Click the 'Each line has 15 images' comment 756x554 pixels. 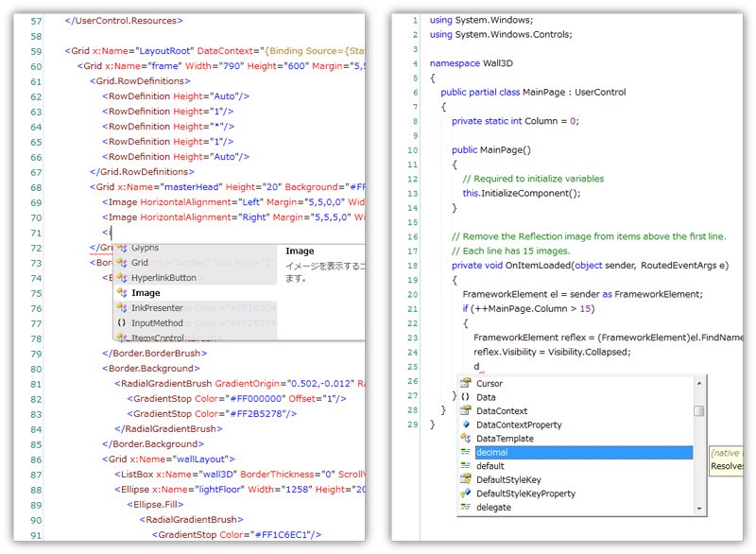tap(510, 251)
